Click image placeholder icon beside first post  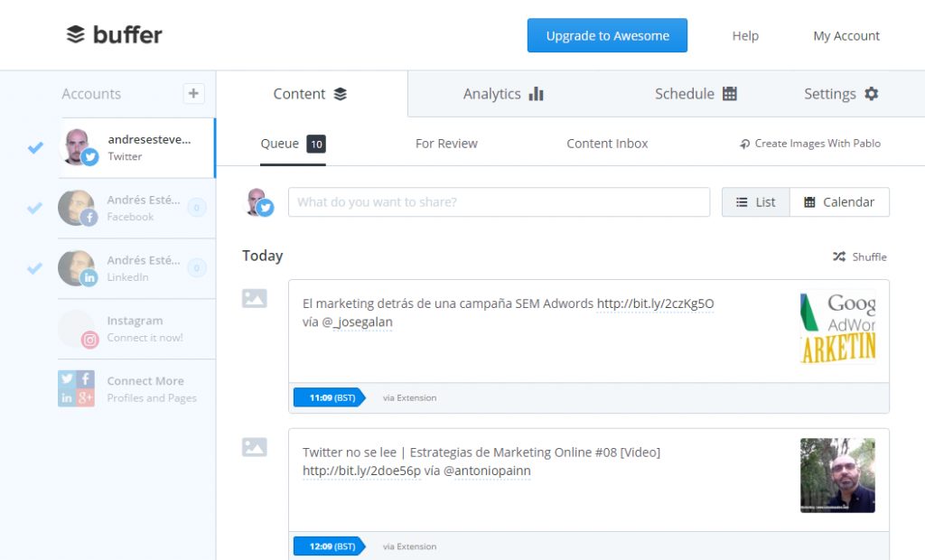click(255, 298)
